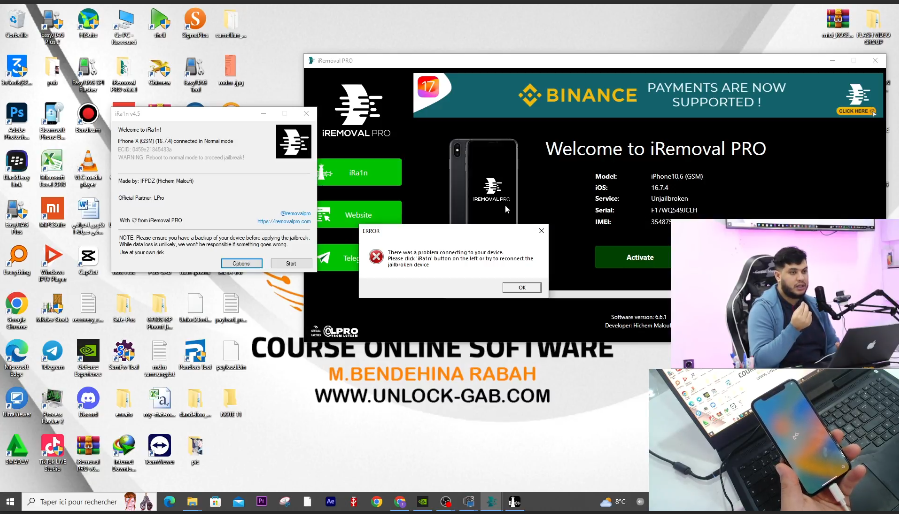Viewport: 899px width, 514px height.
Task: Open the 3uTools desktop shortcut
Action: pos(17,70)
